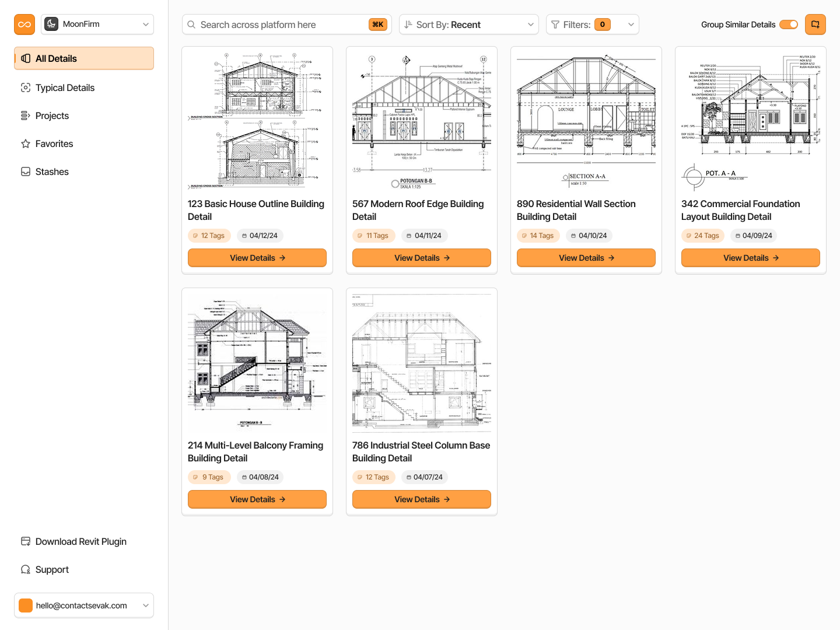The image size is (840, 630).
Task: Click the orange stash button beside Group toggle
Action: click(815, 24)
